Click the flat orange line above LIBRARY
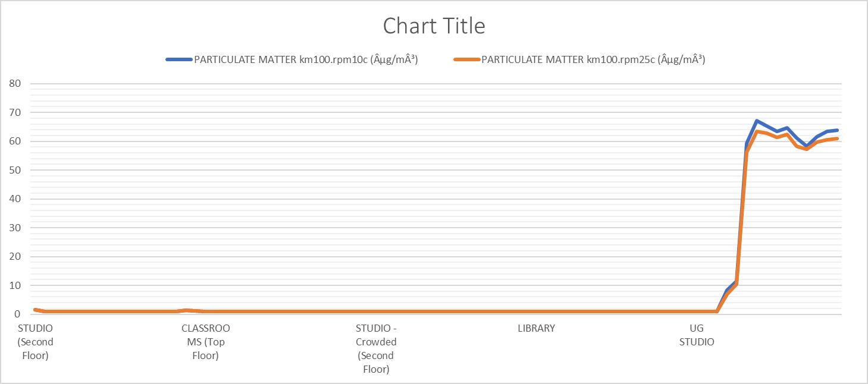Image resolution: width=868 pixels, height=384 pixels. tap(536, 311)
